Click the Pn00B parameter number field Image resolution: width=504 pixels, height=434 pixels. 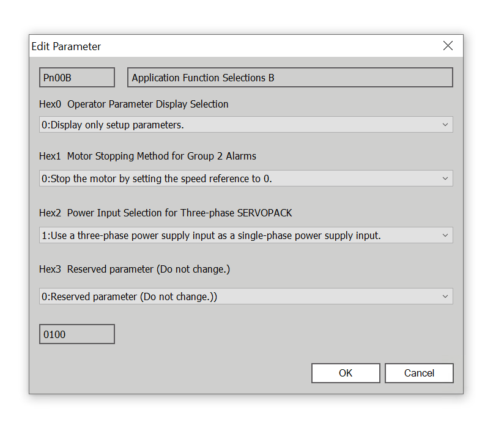pyautogui.click(x=76, y=78)
